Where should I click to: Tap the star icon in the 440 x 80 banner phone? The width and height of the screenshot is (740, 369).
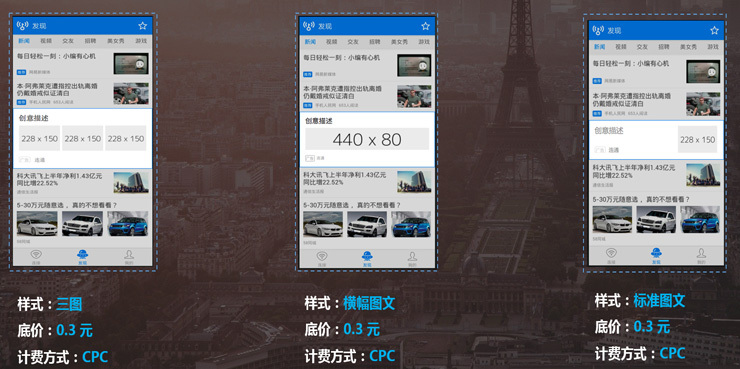point(425,26)
